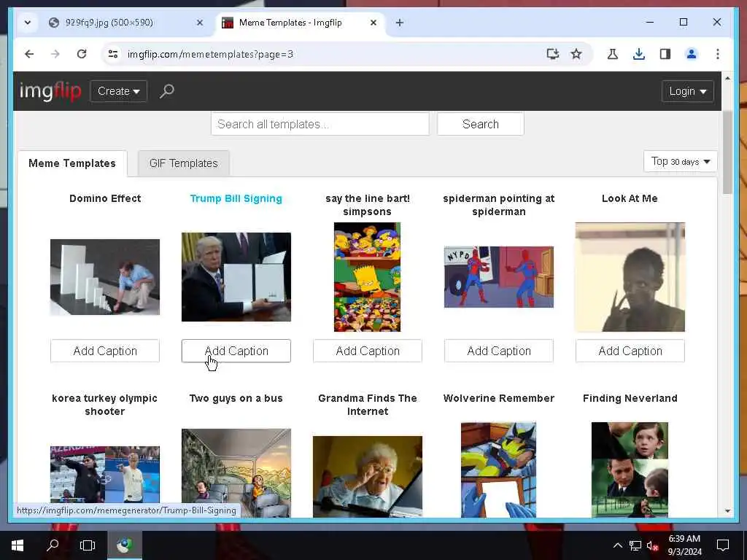Expand the Login dropdown

(x=687, y=91)
